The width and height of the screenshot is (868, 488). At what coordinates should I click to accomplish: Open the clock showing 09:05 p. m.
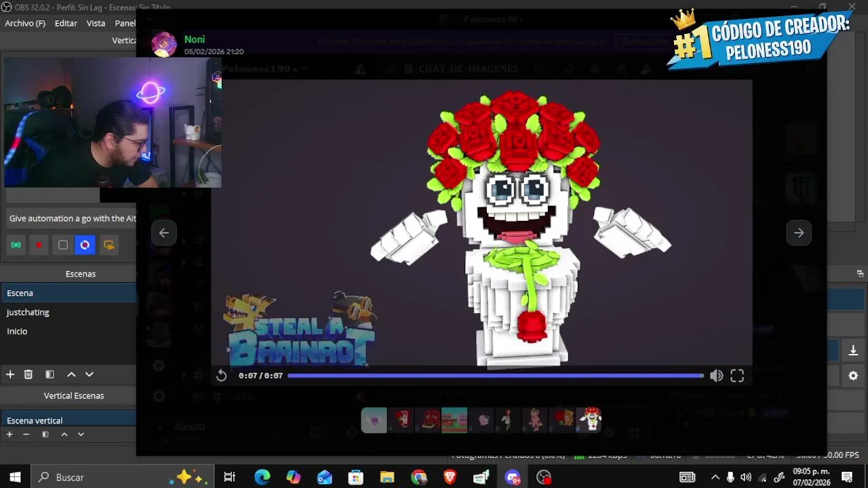coord(811,477)
